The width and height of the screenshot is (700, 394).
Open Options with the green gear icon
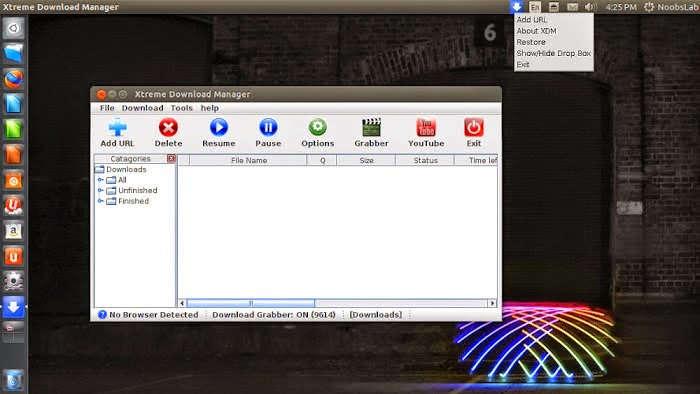[317, 128]
